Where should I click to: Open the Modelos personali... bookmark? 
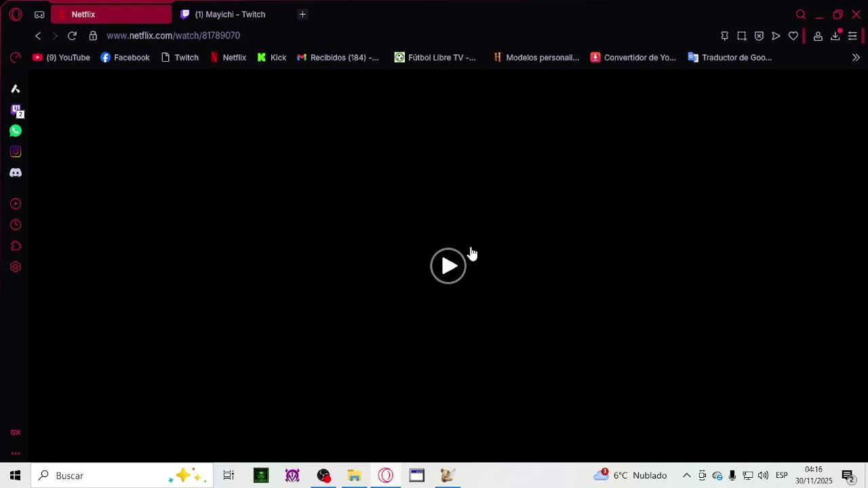[536, 58]
